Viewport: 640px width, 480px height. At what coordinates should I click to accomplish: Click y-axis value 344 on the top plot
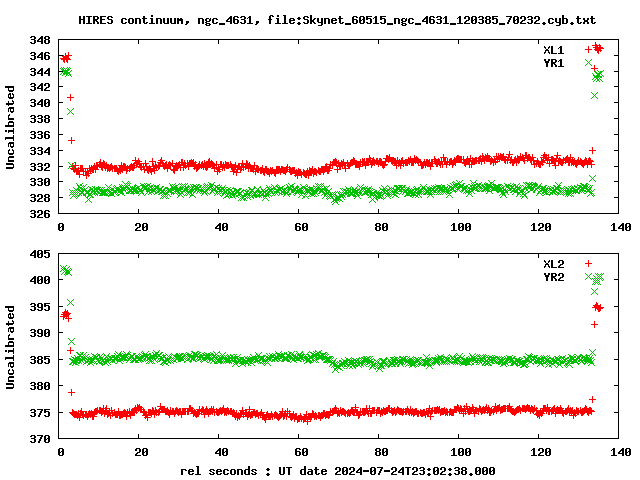pos(40,72)
